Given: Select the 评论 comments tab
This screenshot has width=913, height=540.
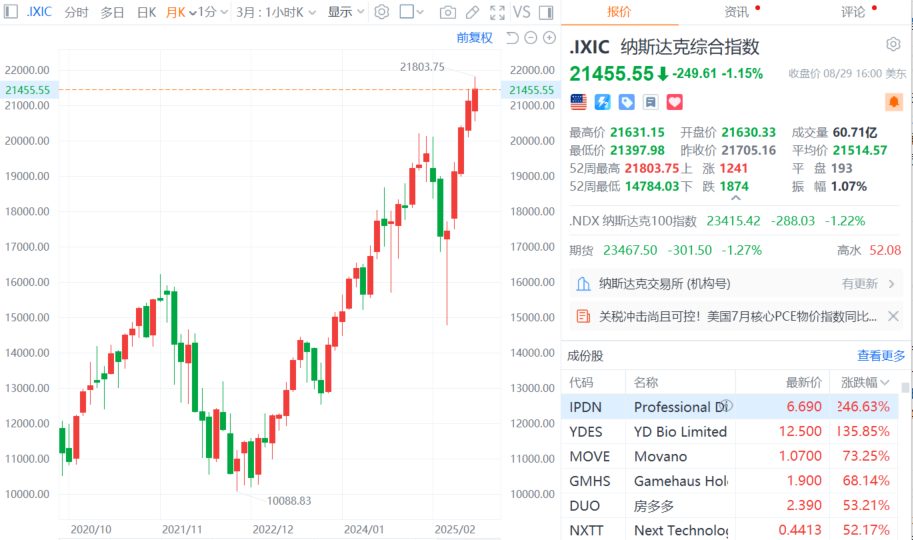Looking at the screenshot, I should [853, 12].
